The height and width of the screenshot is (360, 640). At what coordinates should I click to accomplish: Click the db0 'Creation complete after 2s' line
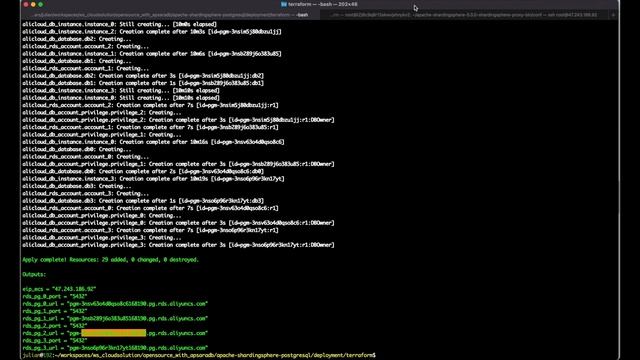[x=143, y=171]
